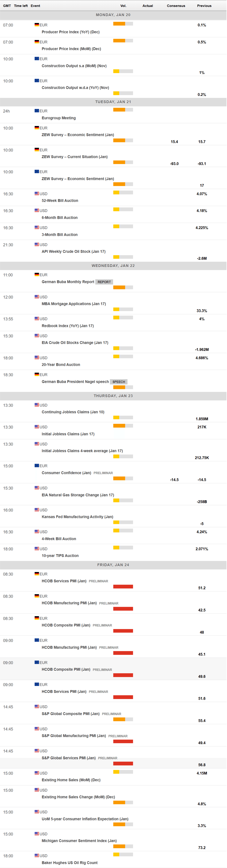Click US flag for Michigan Consumer Sentiment Index
The image size is (227, 868).
pyautogui.click(x=37, y=834)
